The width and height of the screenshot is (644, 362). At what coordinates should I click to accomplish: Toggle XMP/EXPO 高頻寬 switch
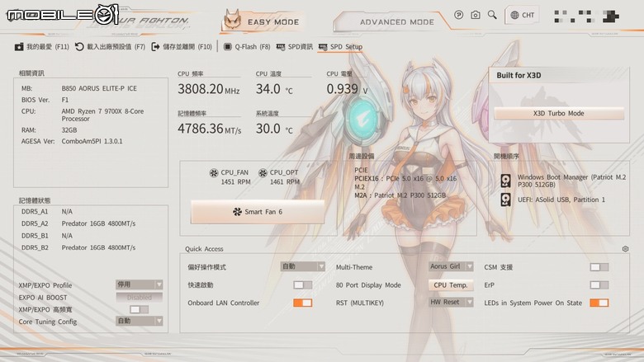tap(139, 309)
